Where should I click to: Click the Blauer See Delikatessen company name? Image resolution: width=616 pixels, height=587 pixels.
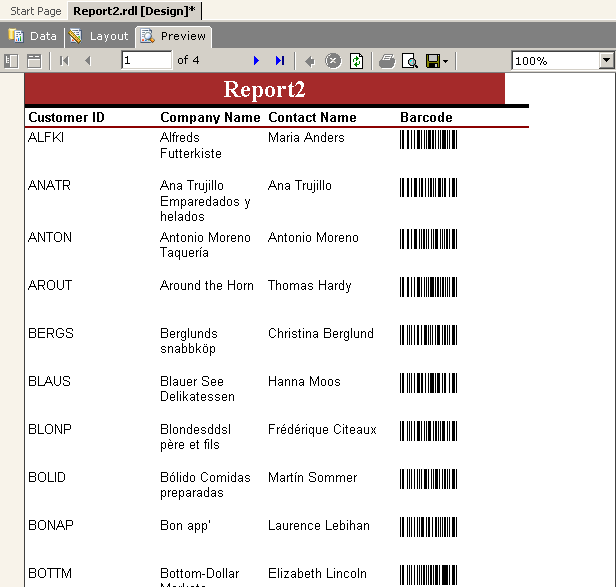pos(197,389)
